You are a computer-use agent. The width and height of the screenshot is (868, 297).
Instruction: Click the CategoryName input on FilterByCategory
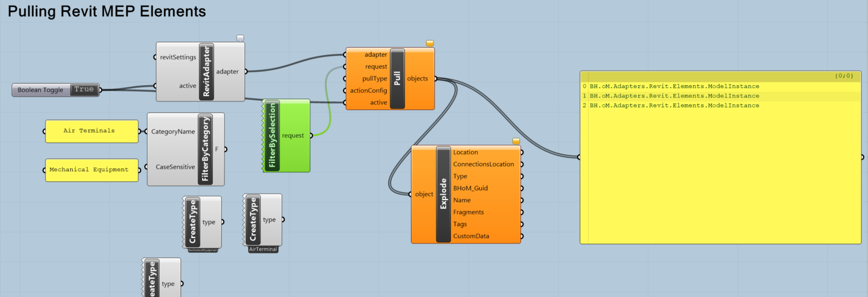172,131
